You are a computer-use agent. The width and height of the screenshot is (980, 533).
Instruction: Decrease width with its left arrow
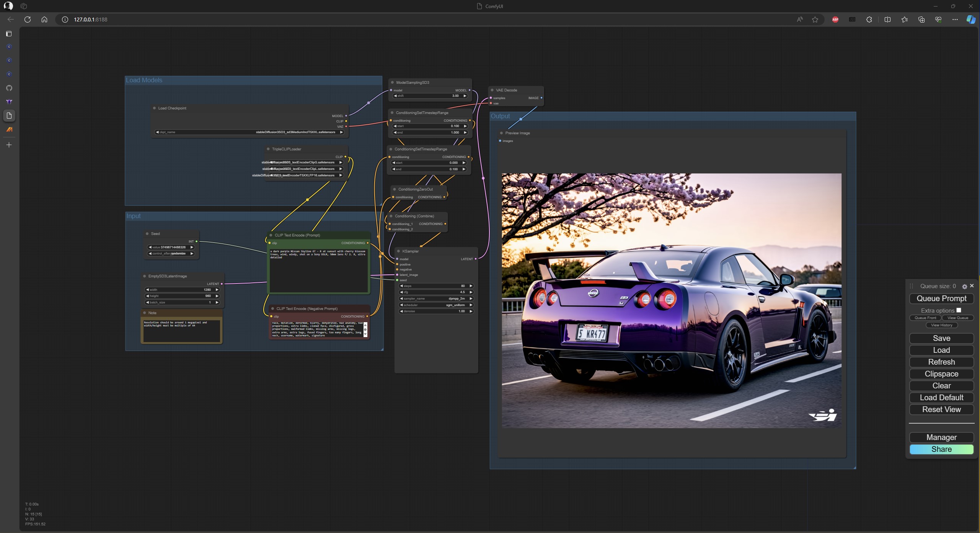[x=148, y=290]
